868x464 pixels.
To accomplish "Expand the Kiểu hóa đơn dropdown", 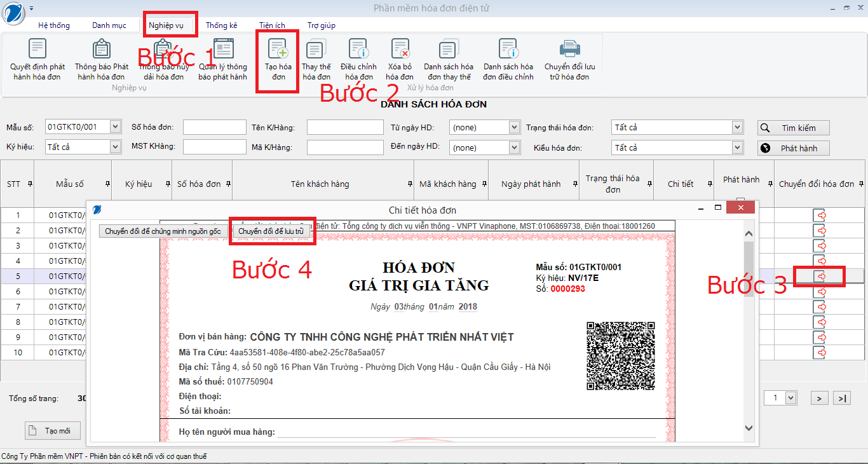I will (x=737, y=147).
